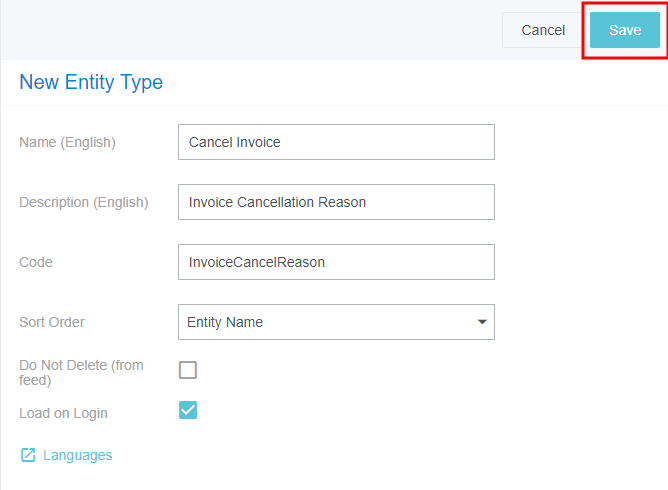
Task: Click the Code field label
Action: (x=36, y=262)
